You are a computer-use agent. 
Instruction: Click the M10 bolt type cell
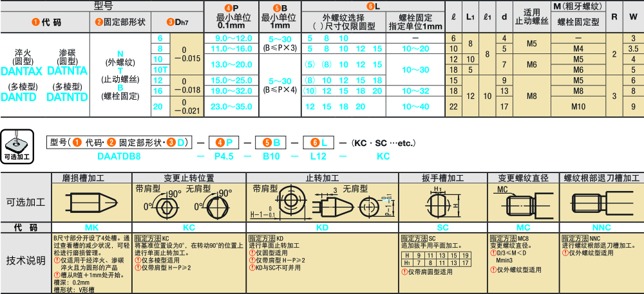coord(578,107)
